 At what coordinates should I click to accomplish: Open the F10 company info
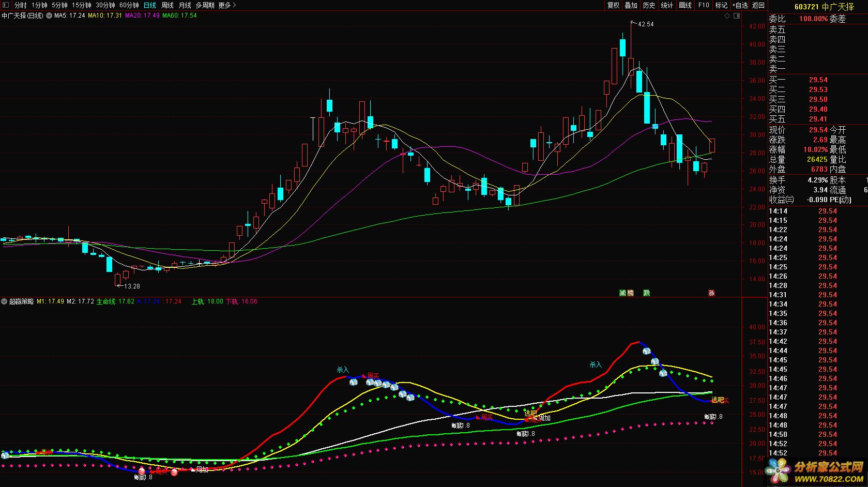(704, 5)
